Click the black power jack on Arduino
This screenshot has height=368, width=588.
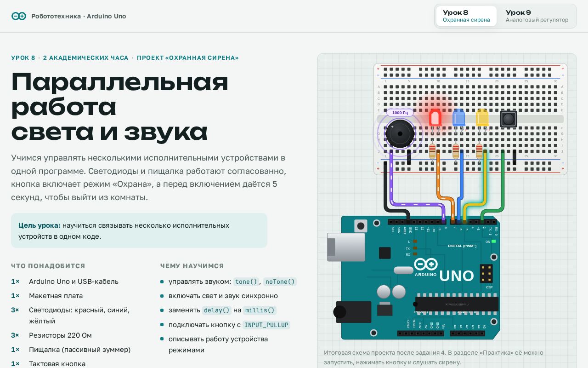point(353,312)
